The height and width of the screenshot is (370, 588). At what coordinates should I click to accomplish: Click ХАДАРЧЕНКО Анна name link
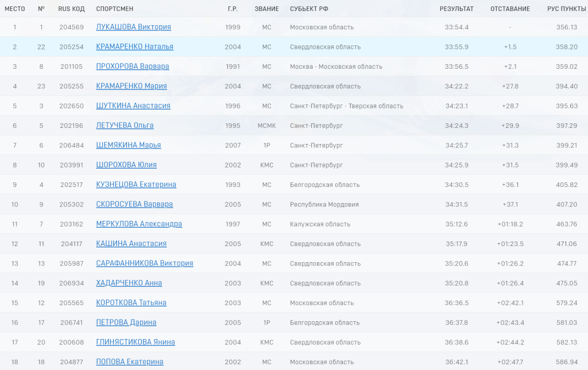pos(129,283)
